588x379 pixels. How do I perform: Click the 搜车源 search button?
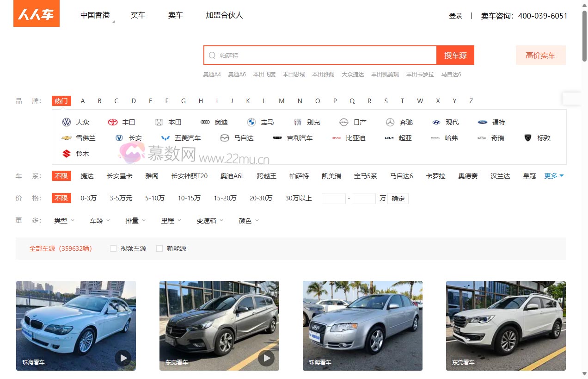pos(455,55)
